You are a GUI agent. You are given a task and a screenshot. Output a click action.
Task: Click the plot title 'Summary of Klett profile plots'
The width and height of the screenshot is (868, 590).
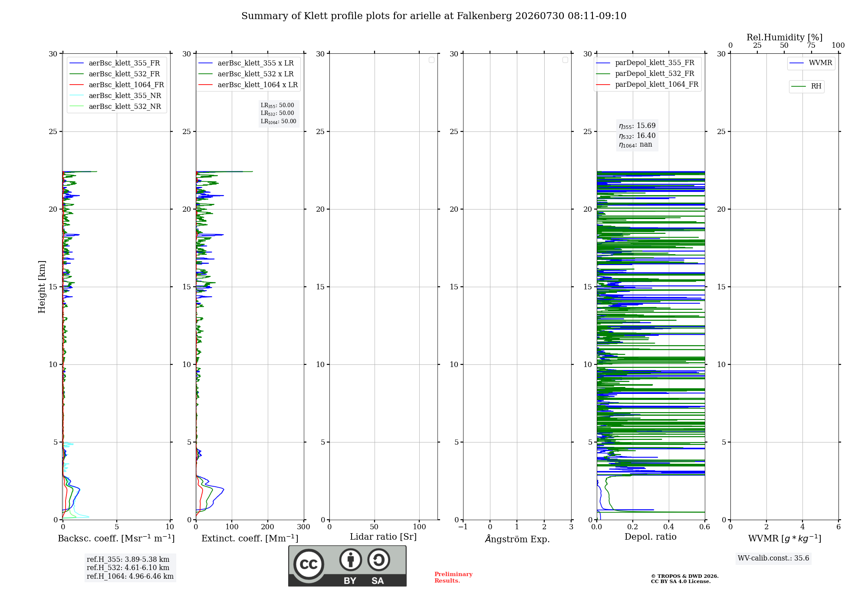(434, 16)
